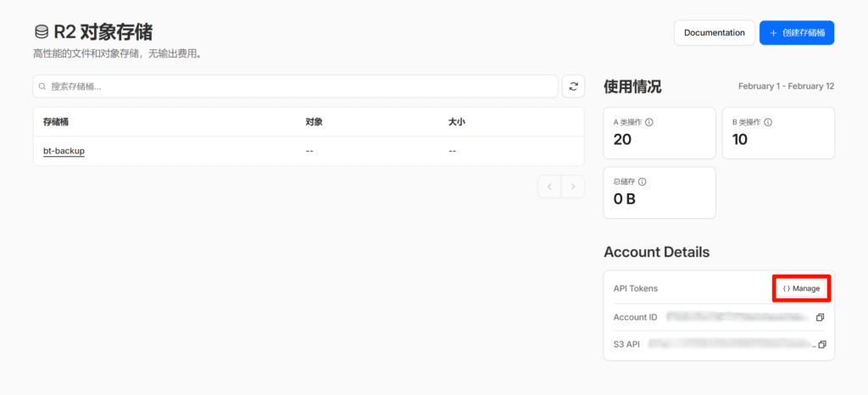Click the info icon beside B 类操作
The height and width of the screenshot is (395, 868).
pos(768,122)
